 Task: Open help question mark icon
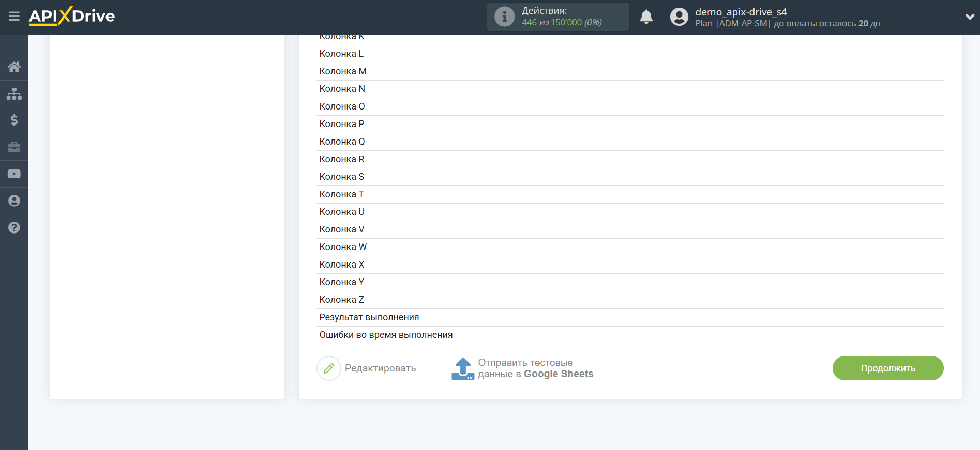[14, 228]
